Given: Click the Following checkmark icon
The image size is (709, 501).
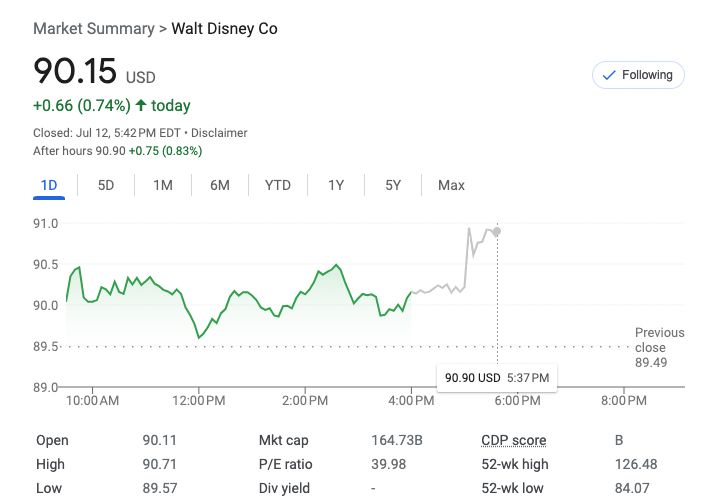Looking at the screenshot, I should pyautogui.click(x=608, y=75).
